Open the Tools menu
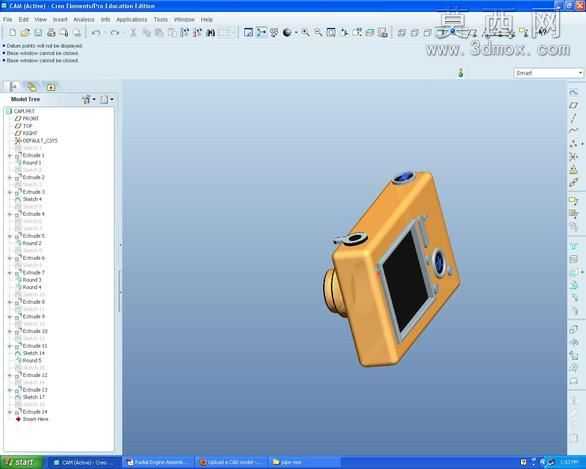Viewport: 586px width, 469px height. click(x=161, y=19)
